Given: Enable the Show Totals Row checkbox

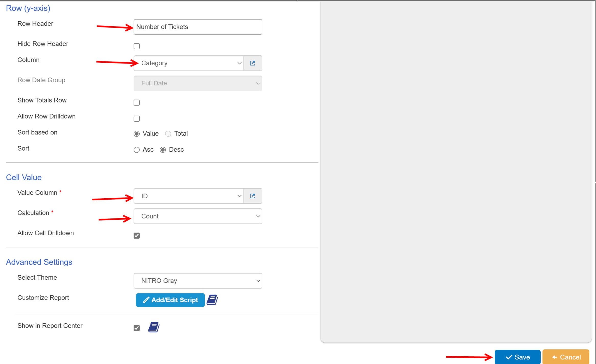Looking at the screenshot, I should point(137,102).
